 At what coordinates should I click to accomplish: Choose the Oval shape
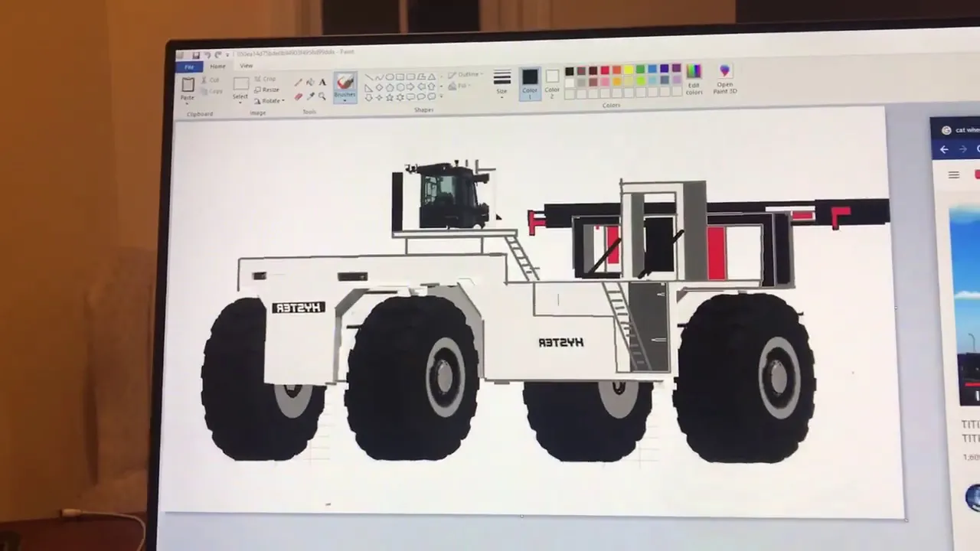(390, 77)
